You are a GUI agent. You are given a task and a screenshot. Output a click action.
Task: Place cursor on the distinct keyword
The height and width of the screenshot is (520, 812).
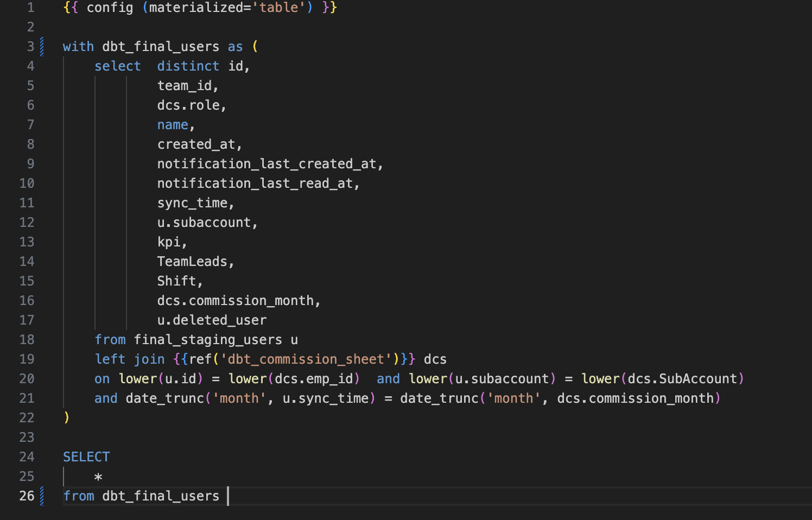coord(188,66)
